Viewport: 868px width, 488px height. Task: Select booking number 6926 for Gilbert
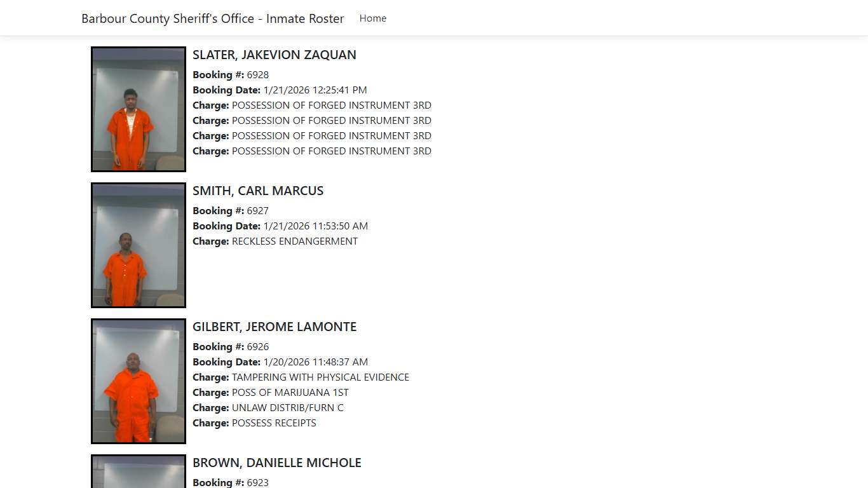tap(257, 346)
